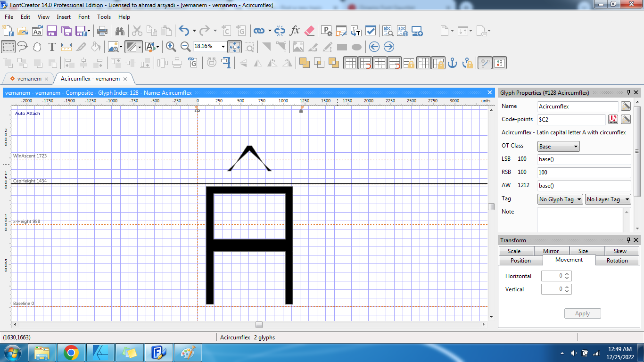Click the purple Save icon
The width and height of the screenshot is (644, 362).
point(51,31)
